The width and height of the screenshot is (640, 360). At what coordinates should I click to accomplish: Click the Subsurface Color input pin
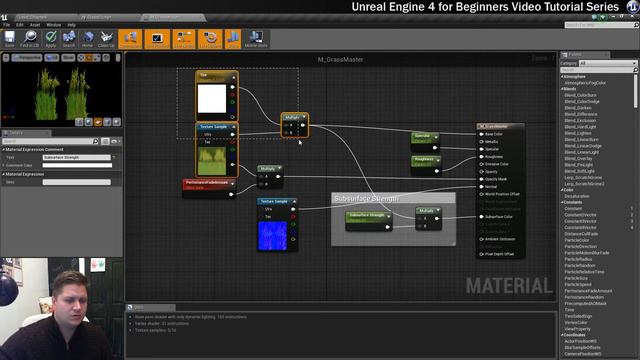pyautogui.click(x=482, y=217)
